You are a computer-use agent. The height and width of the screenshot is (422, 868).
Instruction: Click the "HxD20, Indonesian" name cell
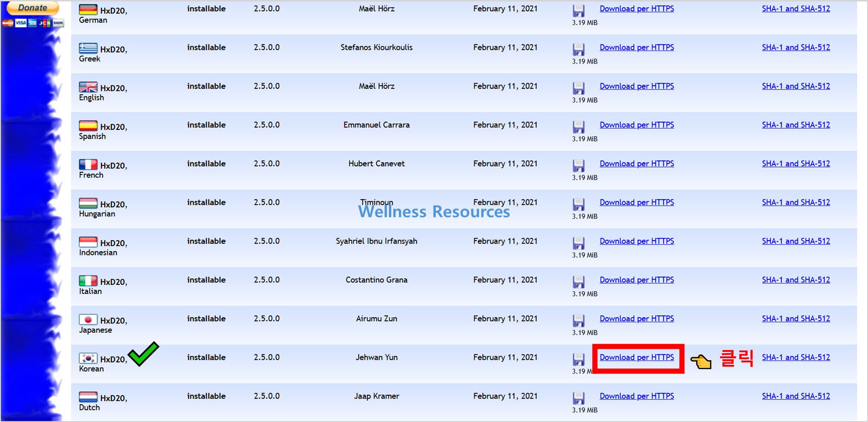103,247
